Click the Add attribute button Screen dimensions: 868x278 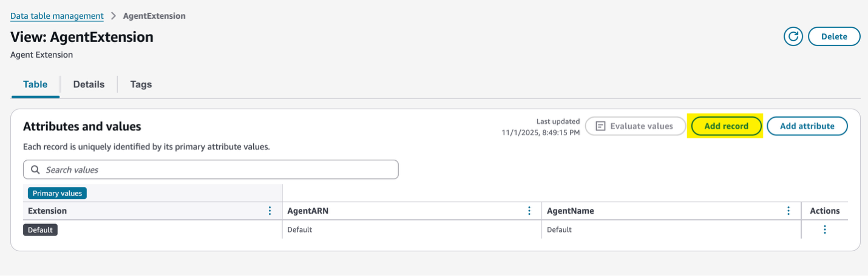807,126
